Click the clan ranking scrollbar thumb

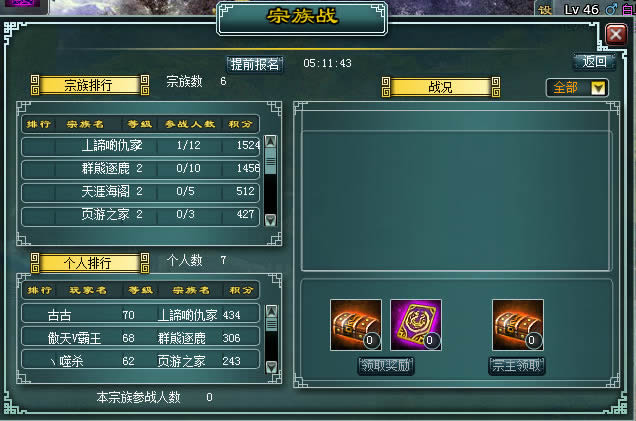(x=271, y=161)
